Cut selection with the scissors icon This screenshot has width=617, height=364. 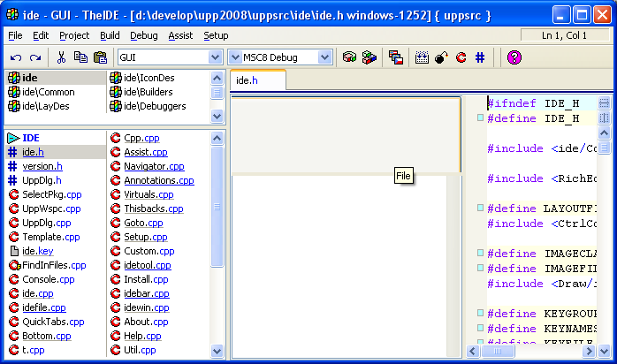(62, 57)
